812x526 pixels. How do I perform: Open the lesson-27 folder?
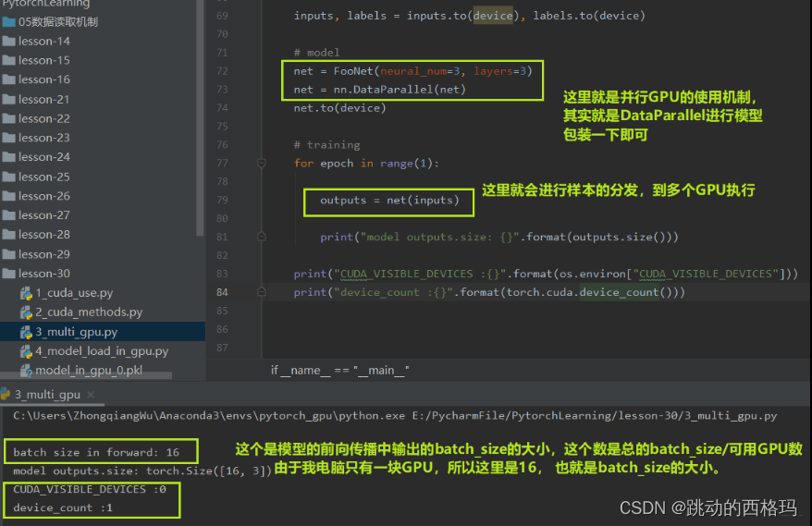44,215
